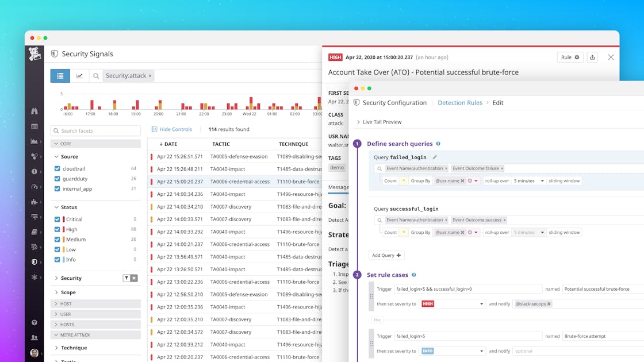Screen dimensions: 644x362
Task: Open the 5 minutes roll-up dropdown
Action: coord(528,180)
